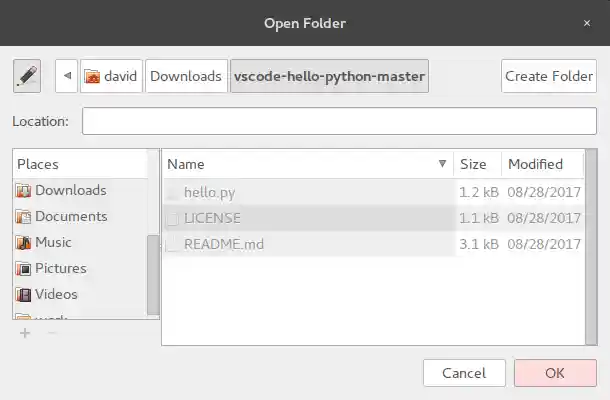610x400 pixels.
Task: Select the vscode-hello-python-master path segment
Action: point(330,76)
